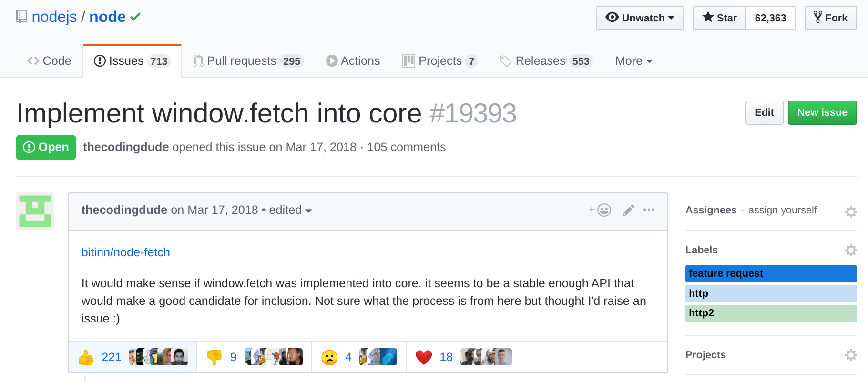The width and height of the screenshot is (868, 382).
Task: Toggle confused face reaction 4
Action: coord(359,357)
